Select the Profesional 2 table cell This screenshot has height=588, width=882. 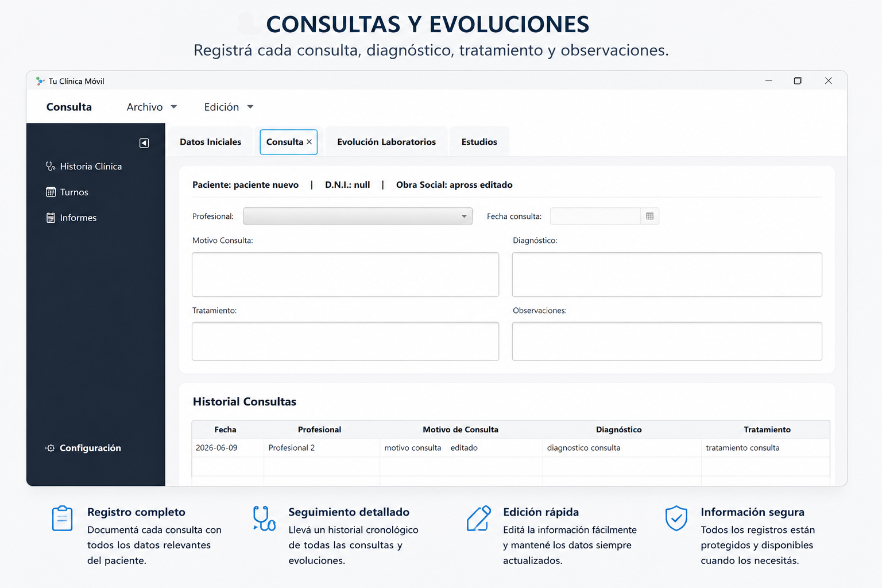(322, 448)
